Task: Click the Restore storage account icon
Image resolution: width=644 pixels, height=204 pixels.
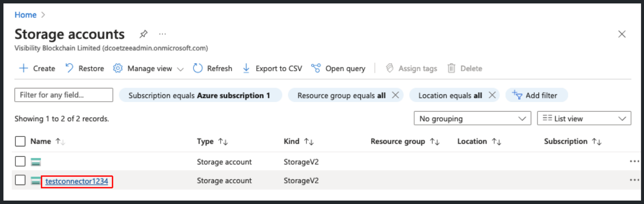Action: tap(69, 68)
